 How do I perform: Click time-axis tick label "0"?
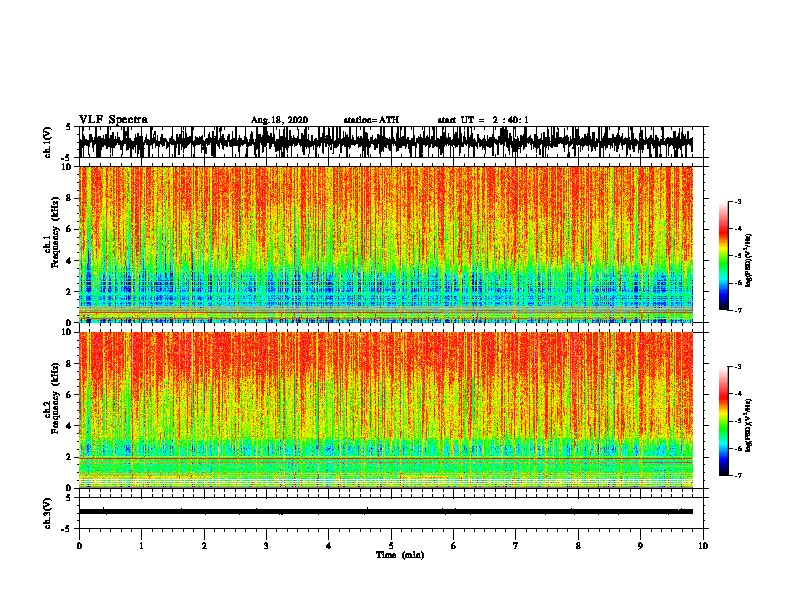point(79,546)
